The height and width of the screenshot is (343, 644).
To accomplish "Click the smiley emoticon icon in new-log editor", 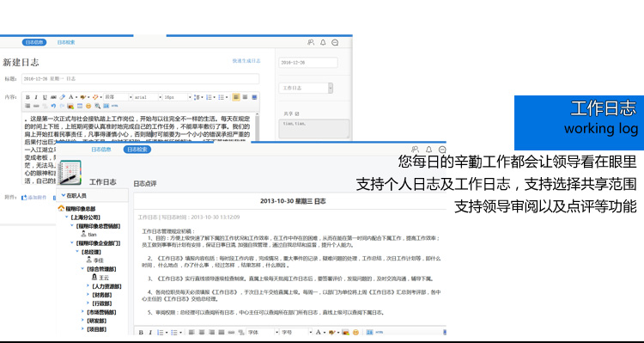I will [88, 106].
